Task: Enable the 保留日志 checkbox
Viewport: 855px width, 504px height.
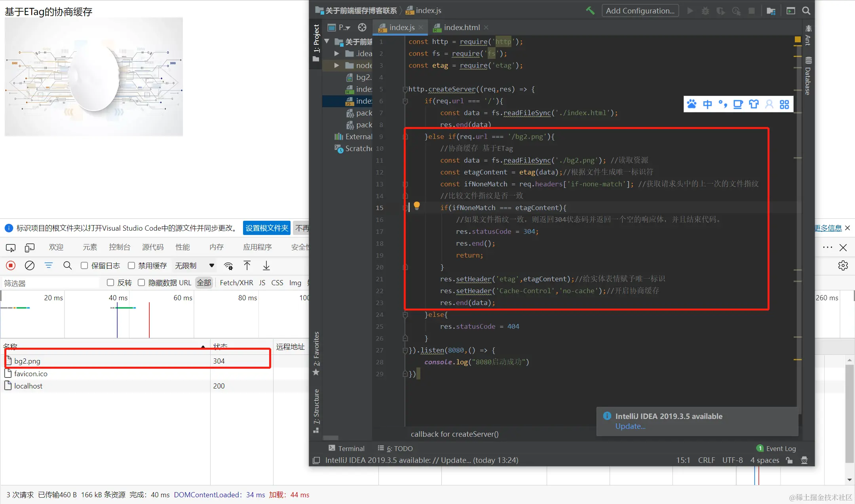Action: (84, 265)
